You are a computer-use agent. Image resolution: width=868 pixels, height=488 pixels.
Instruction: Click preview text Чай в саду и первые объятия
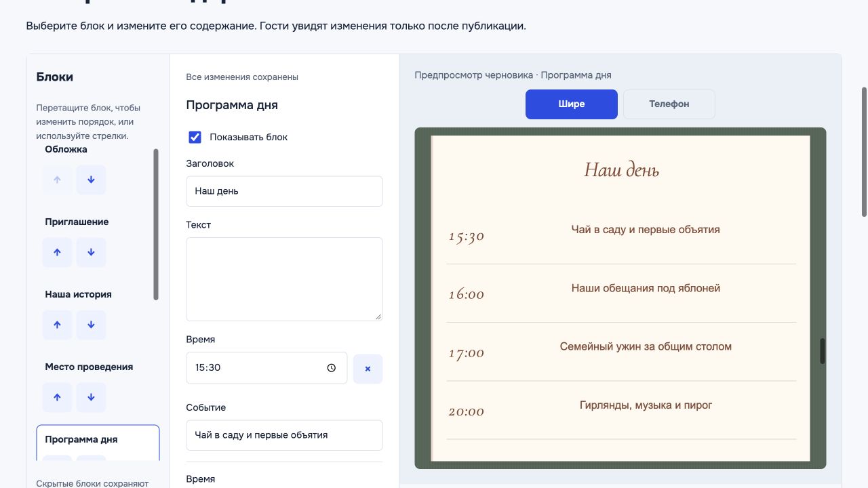[x=646, y=230]
